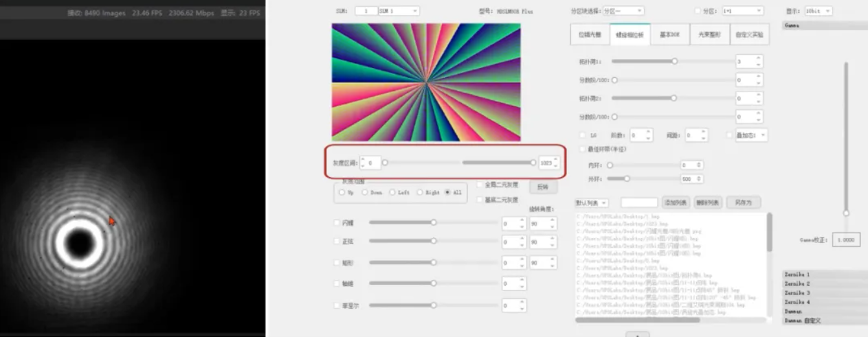Select the Left radio button
868x339 pixels.
point(392,193)
